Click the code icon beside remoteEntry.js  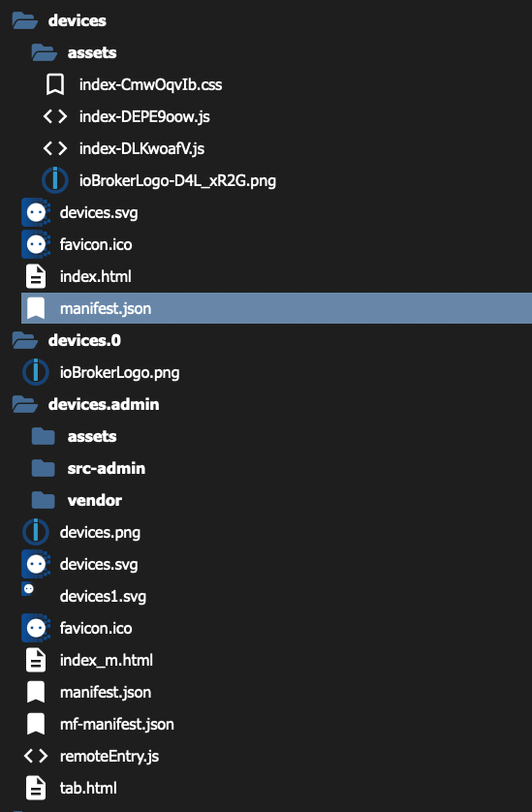click(36, 756)
